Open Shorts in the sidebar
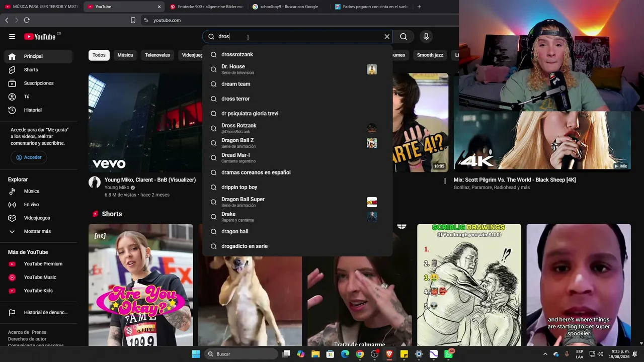 tap(39, 69)
